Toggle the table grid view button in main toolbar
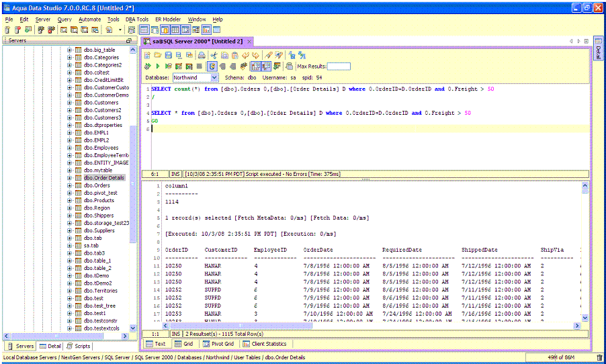606x364 pixels. (175, 30)
